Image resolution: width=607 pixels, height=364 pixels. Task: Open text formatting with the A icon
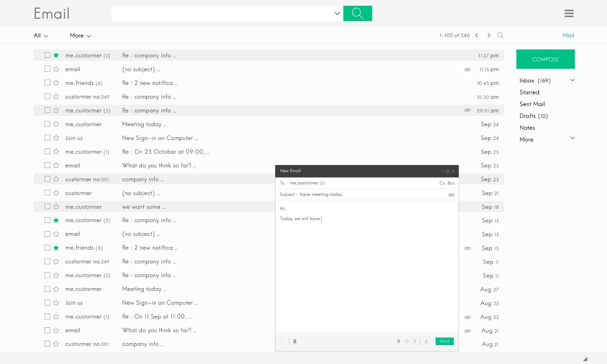point(426,341)
